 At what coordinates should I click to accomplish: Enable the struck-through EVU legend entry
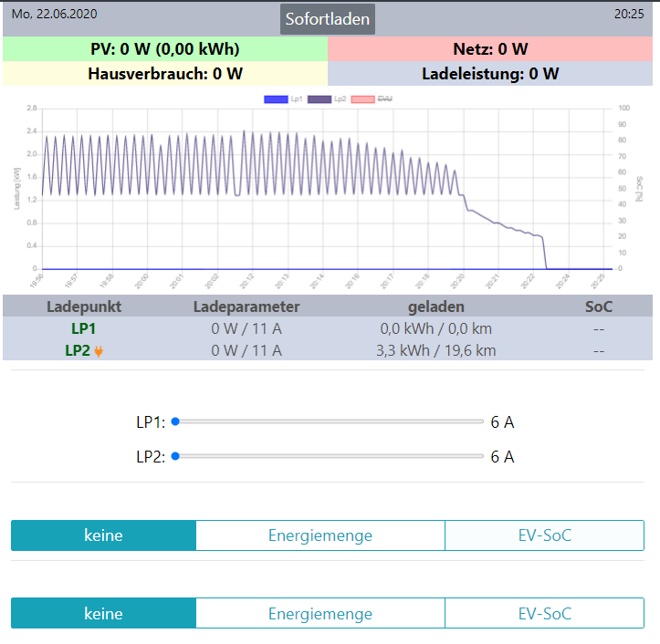coord(363,99)
